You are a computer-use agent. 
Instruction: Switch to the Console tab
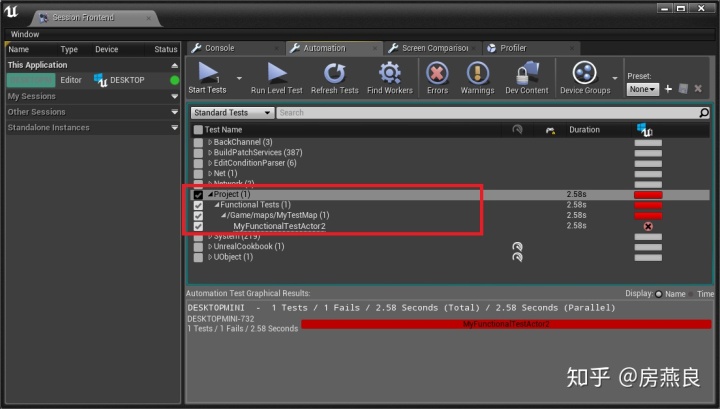pyautogui.click(x=235, y=48)
